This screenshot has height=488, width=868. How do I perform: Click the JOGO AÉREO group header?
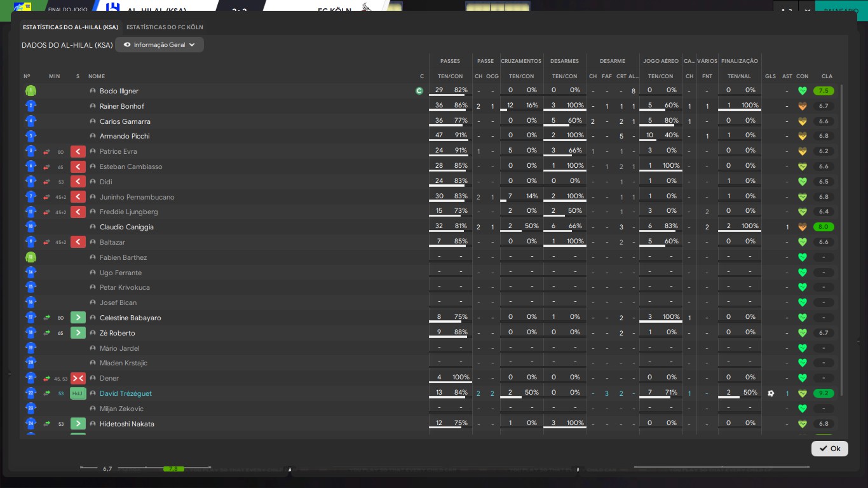point(661,61)
